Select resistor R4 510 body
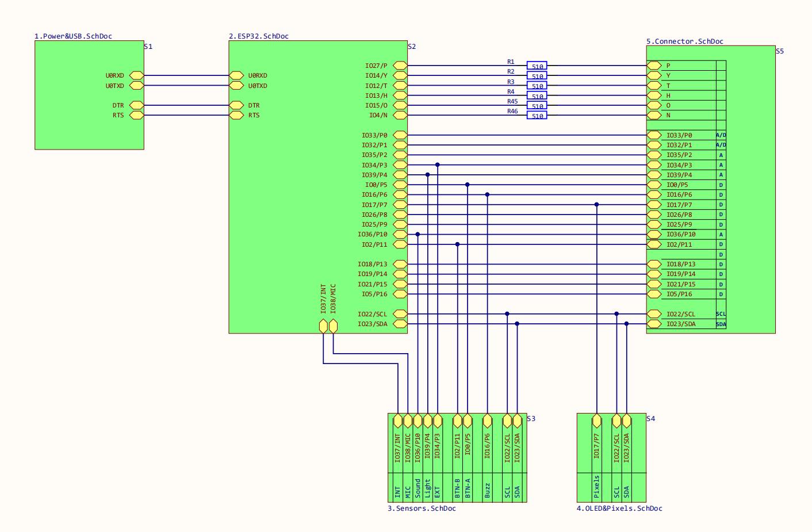Viewport: 812px width, 532px height. 537,95
